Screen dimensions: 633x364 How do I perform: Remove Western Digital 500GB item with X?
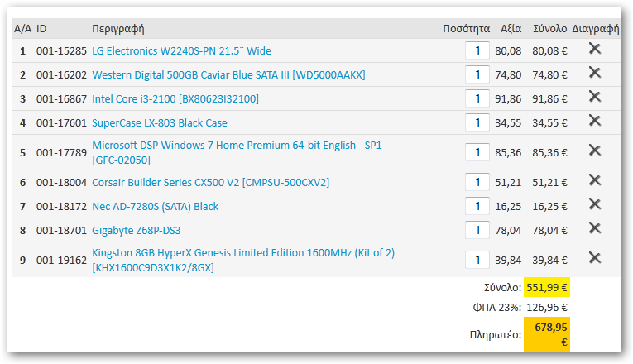[x=595, y=73]
